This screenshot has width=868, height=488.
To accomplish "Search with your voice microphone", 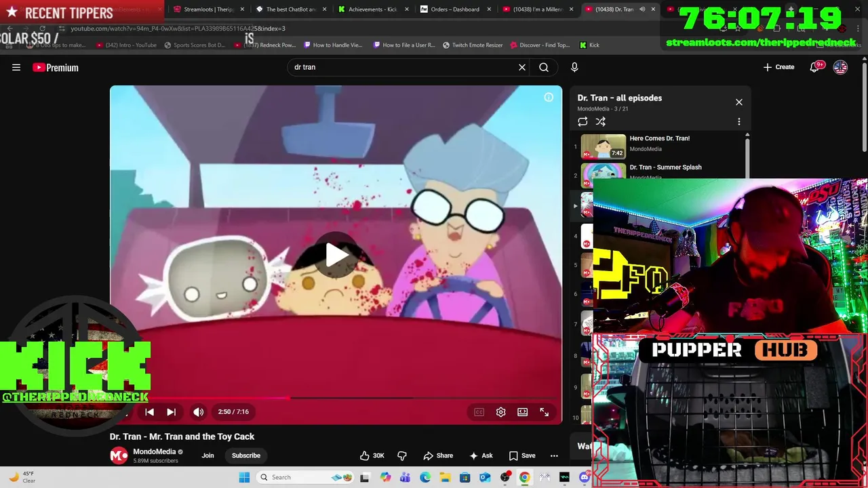I will 574,67.
